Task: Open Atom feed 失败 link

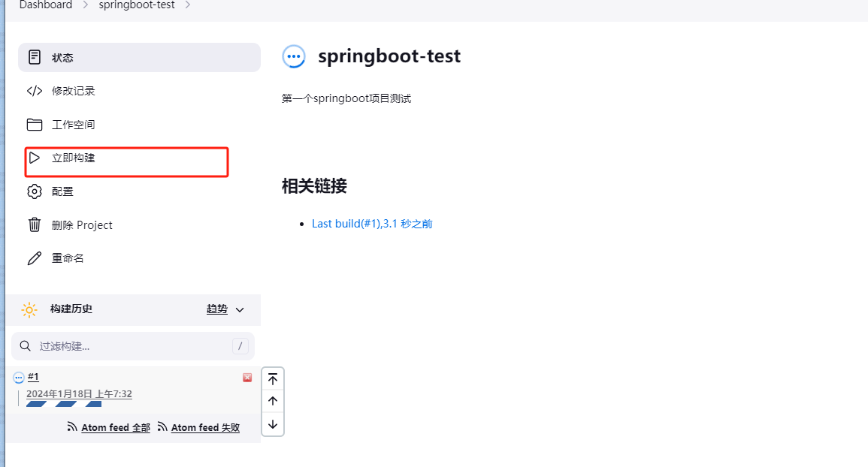Action: tap(205, 428)
